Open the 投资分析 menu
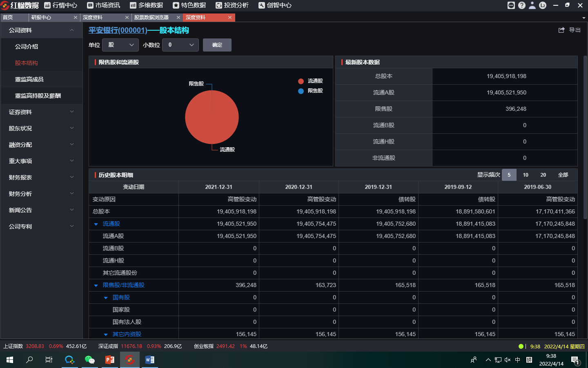 (232, 5)
